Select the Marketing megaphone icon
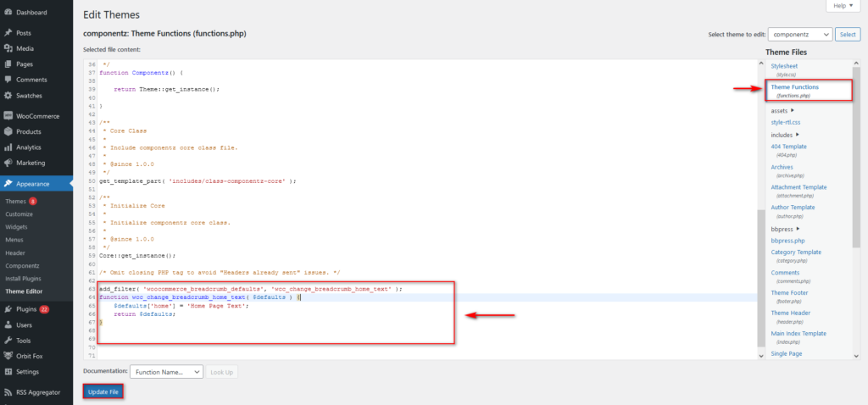Viewport: 868px width, 405px height. coord(8,163)
